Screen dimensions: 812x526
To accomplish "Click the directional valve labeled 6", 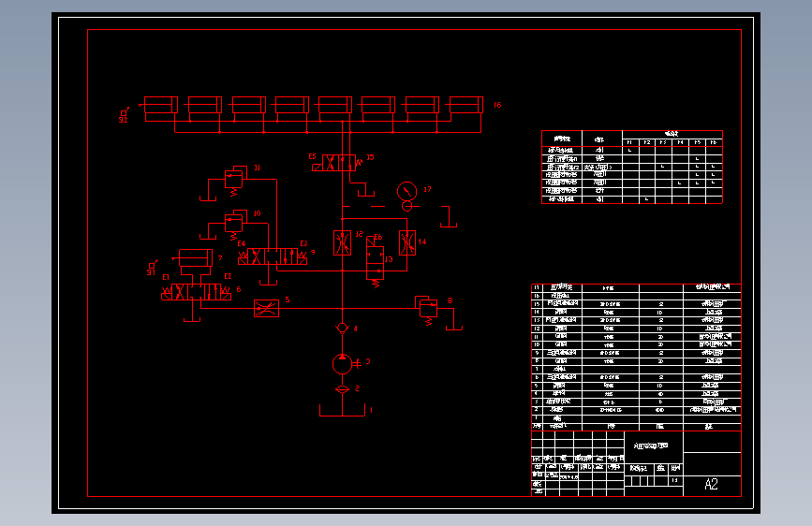I will tap(197, 292).
